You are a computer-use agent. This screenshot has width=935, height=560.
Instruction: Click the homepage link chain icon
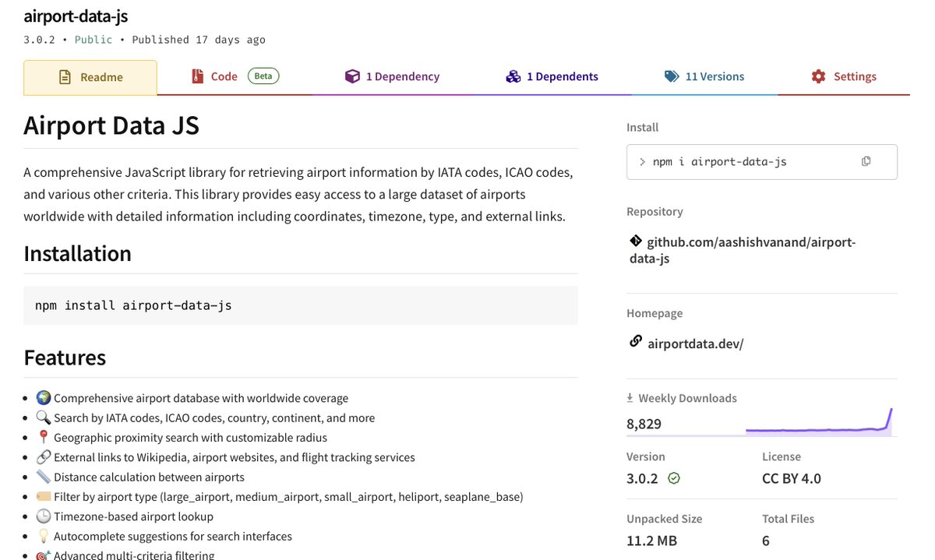636,341
